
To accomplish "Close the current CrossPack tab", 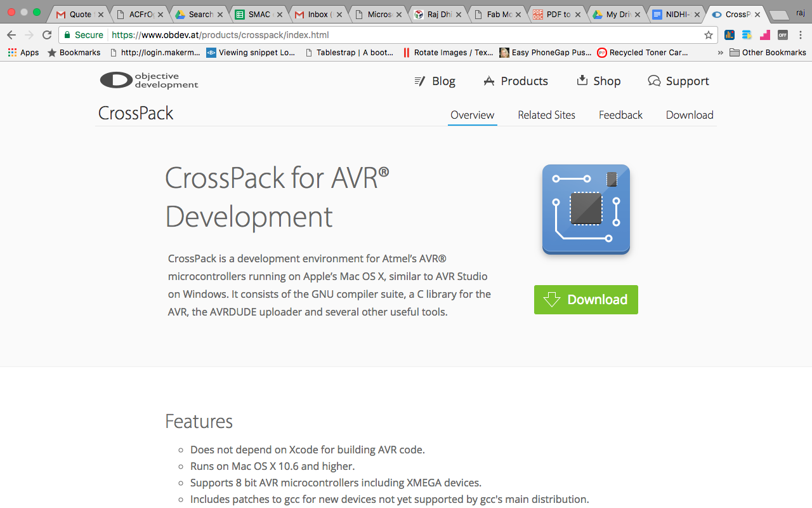I will pyautogui.click(x=757, y=14).
